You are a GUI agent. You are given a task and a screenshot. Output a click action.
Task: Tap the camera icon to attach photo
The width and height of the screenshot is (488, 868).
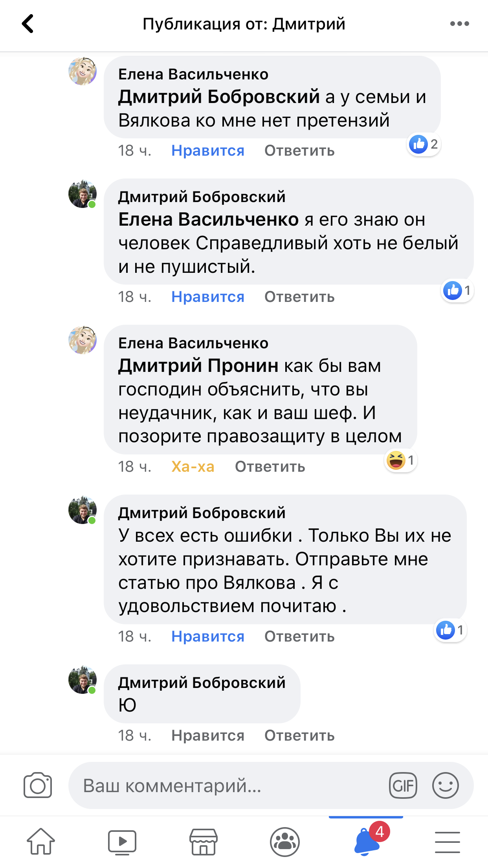click(x=38, y=786)
